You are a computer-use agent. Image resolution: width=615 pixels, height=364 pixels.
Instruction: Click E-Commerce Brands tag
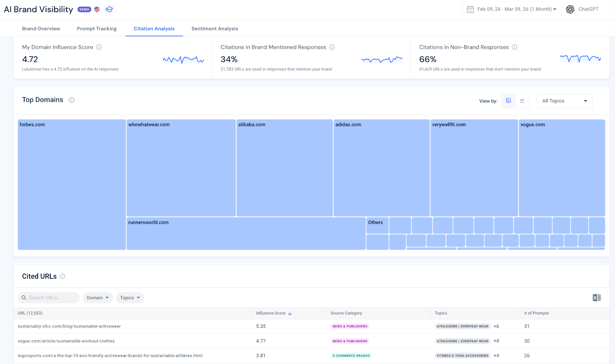(x=351, y=356)
